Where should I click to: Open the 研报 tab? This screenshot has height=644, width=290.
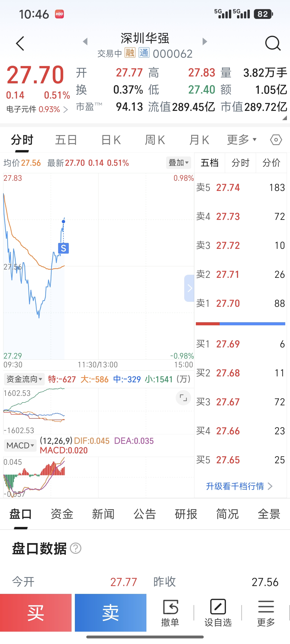pyautogui.click(x=186, y=514)
